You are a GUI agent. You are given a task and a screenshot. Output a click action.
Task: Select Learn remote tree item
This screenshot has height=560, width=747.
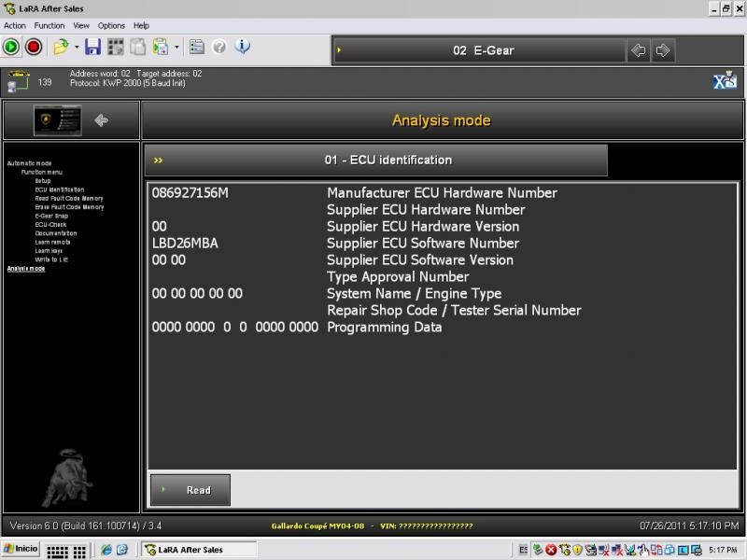52,242
